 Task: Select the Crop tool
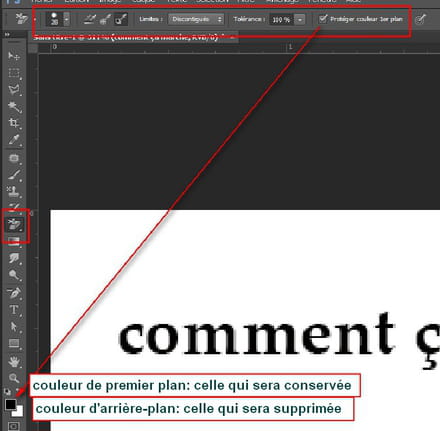[14, 123]
